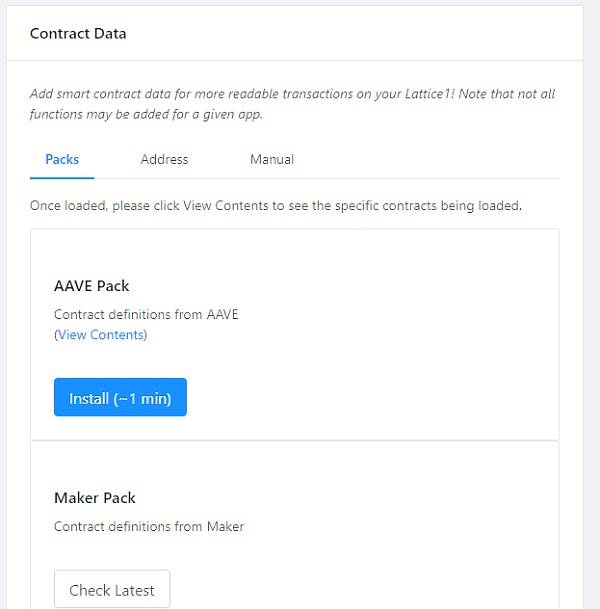Click the italic Lattice1 description note
Viewport: 600px width, 609px height.
coord(292,104)
